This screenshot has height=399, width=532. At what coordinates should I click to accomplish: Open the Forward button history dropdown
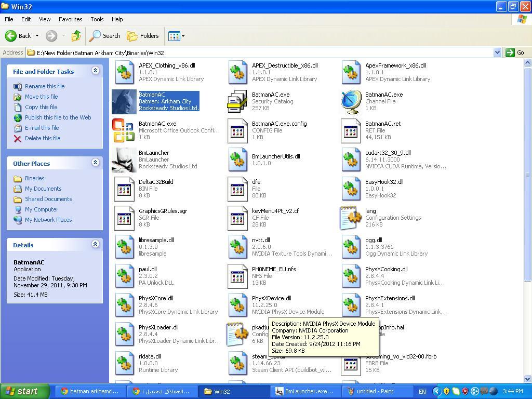click(x=63, y=36)
